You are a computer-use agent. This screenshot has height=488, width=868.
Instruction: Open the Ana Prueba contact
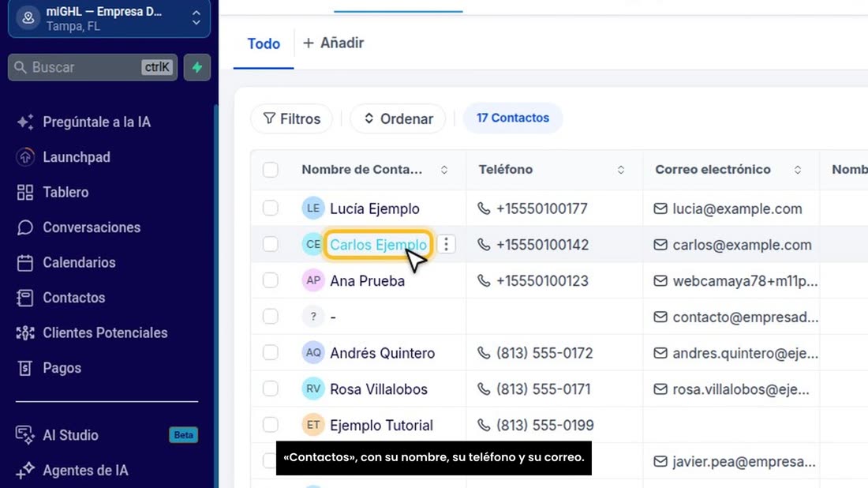point(367,281)
